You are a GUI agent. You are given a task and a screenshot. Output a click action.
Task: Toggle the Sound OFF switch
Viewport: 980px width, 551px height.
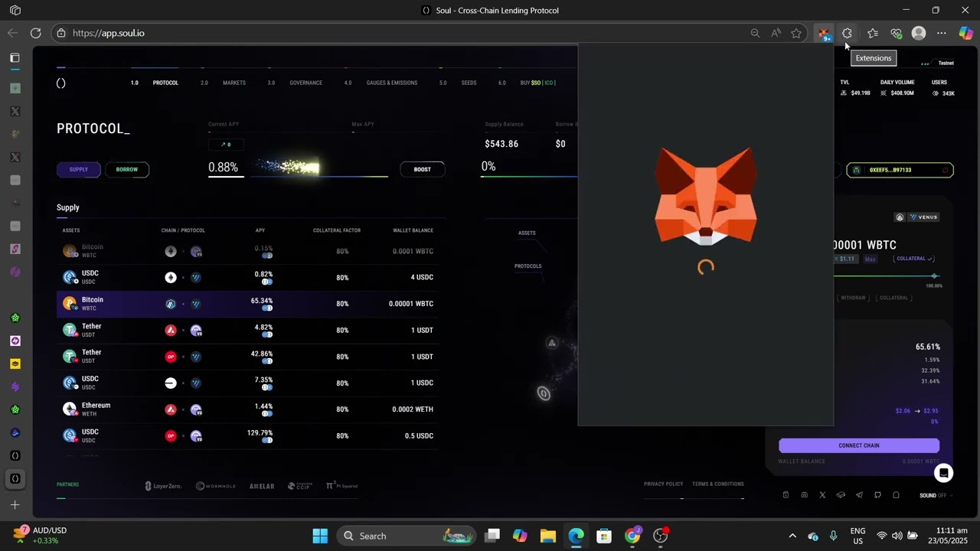click(x=934, y=495)
